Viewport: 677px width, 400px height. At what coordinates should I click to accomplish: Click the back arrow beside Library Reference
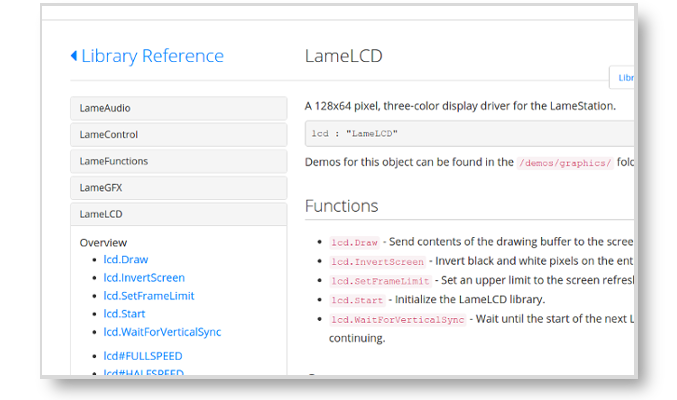point(74,56)
